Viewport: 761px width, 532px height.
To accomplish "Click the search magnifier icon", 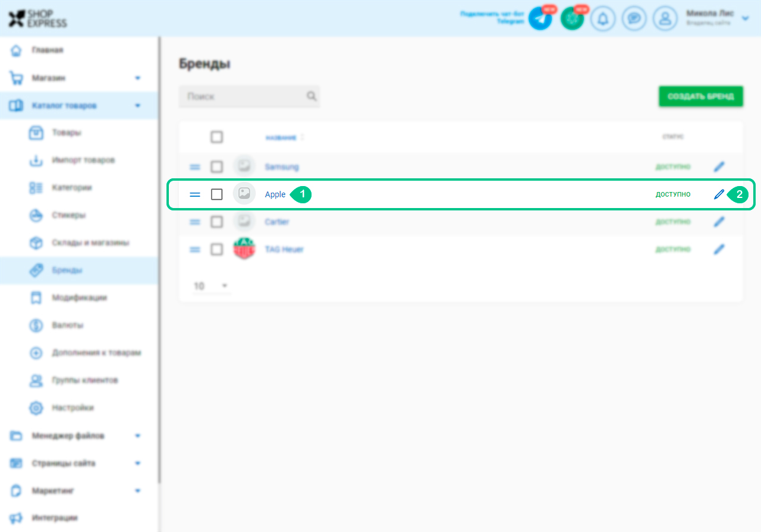I will [x=312, y=96].
